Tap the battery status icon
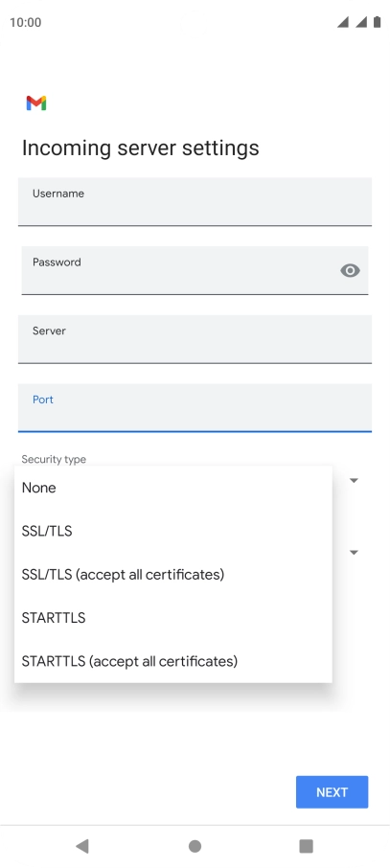The height and width of the screenshot is (868, 390). click(x=377, y=22)
